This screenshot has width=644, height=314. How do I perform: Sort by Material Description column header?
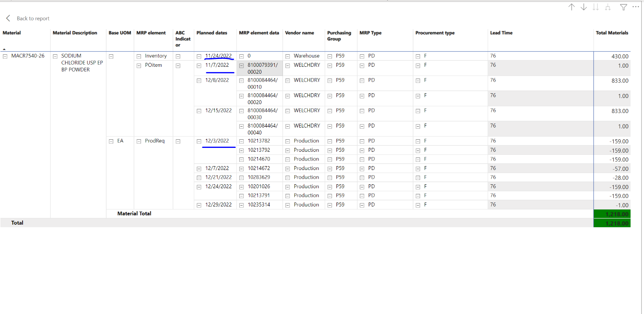[x=75, y=33]
